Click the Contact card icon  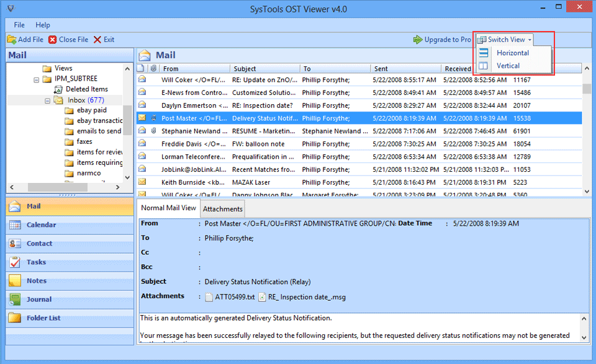[x=15, y=243]
